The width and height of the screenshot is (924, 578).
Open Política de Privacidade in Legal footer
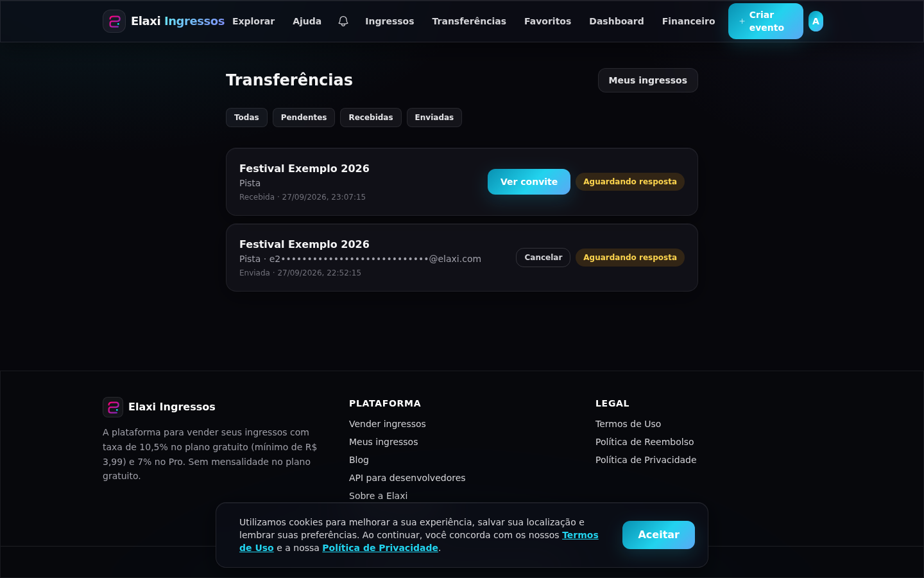[x=646, y=460]
